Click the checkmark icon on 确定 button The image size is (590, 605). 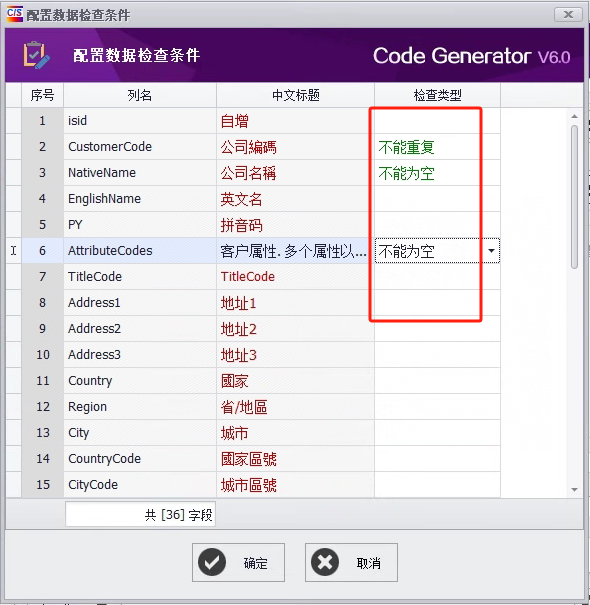(x=212, y=562)
